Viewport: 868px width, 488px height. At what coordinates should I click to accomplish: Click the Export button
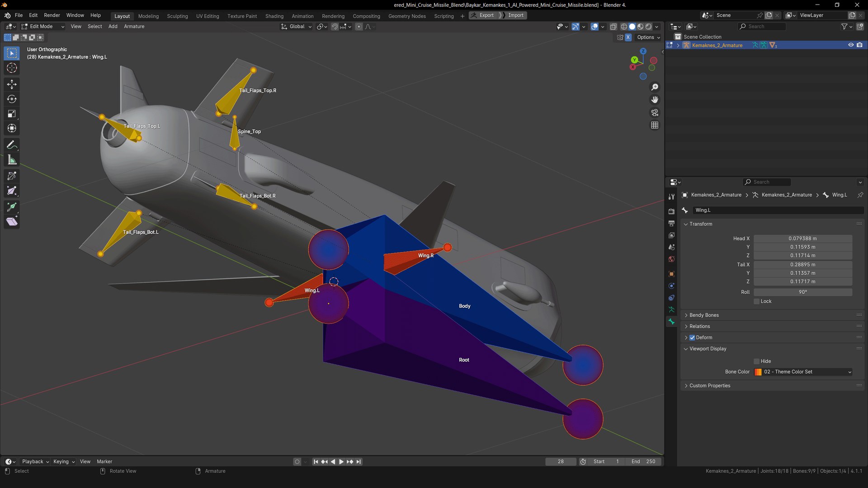[483, 15]
